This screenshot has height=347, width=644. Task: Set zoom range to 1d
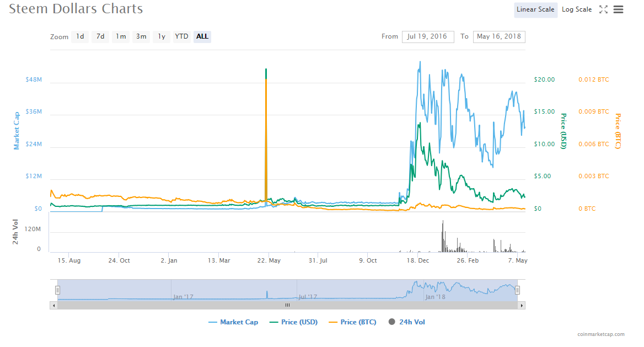tap(80, 36)
